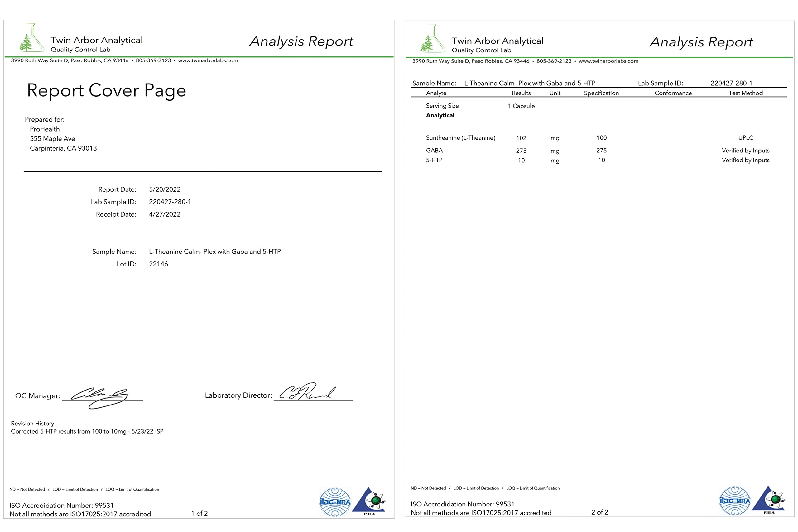Click the ilac-MRA seal on page one
Image resolution: width=798 pixels, height=532 pixels.
(334, 502)
